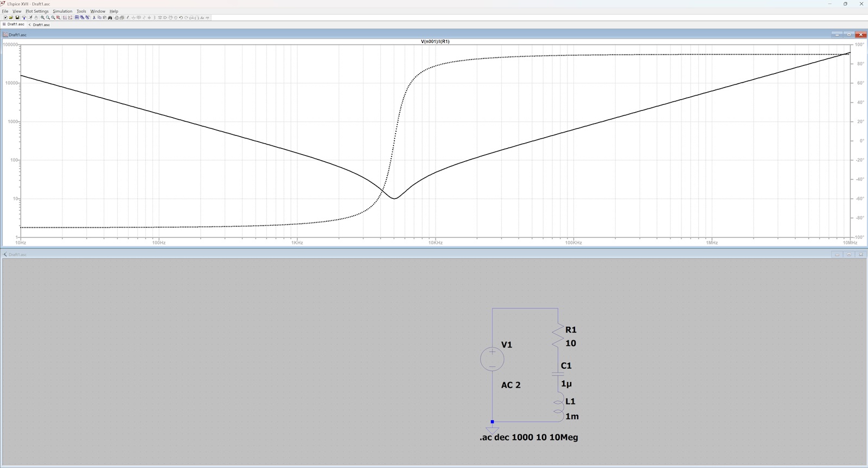Click the V(n001)/I(R1) trace label
This screenshot has width=868, height=468.
pyautogui.click(x=435, y=41)
